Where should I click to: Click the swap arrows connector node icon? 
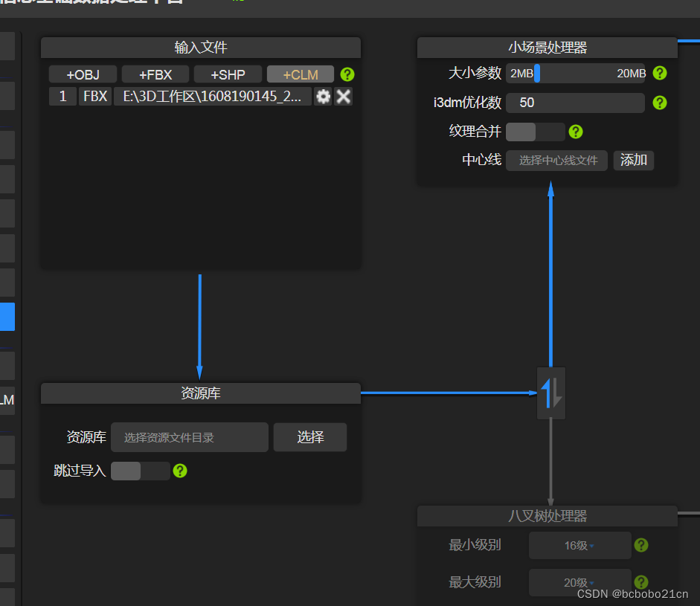(550, 393)
